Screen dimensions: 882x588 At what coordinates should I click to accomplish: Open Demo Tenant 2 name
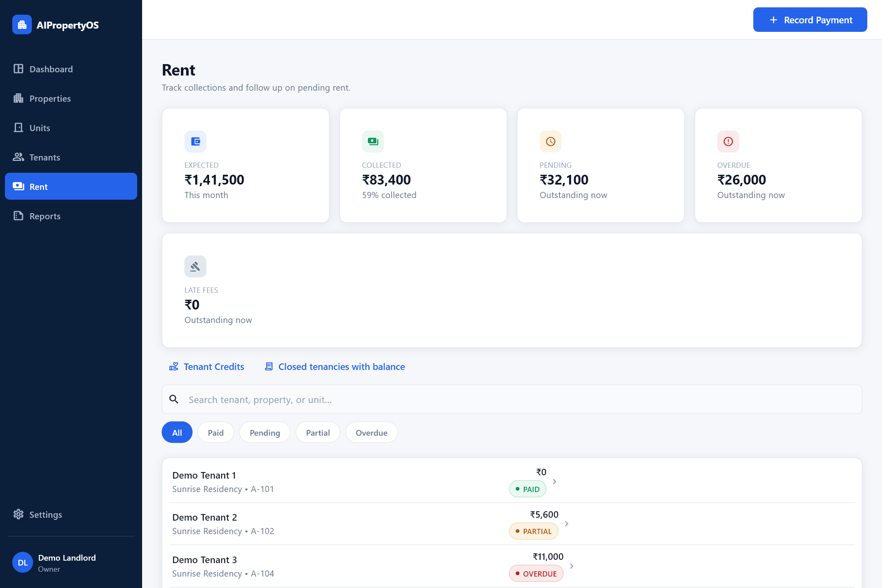[205, 517]
